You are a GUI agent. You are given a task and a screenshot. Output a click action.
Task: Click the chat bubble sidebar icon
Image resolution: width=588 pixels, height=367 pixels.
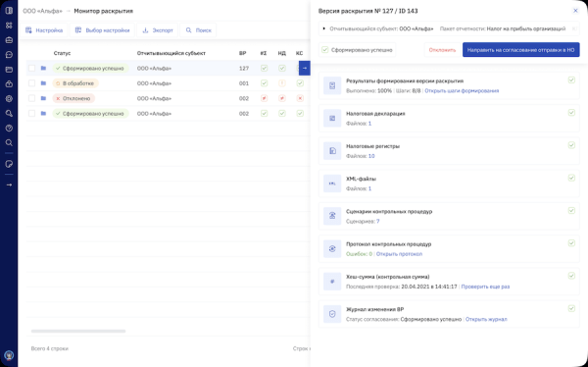coord(9,55)
